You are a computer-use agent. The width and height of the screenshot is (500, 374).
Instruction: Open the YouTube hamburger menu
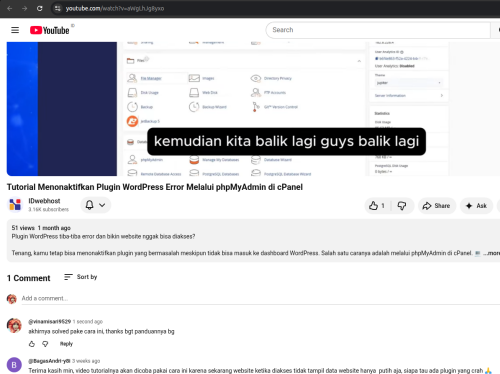tap(15, 30)
